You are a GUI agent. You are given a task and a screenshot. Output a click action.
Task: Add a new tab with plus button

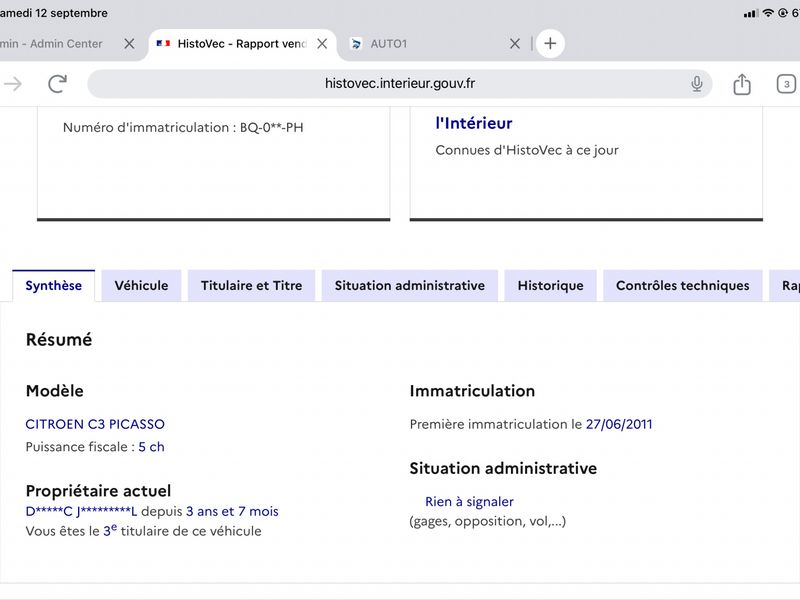[550, 43]
